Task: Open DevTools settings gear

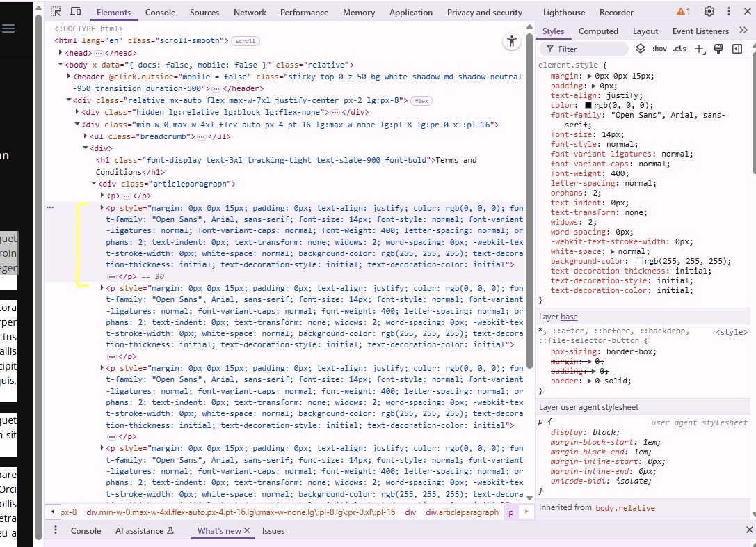Action: click(x=709, y=12)
